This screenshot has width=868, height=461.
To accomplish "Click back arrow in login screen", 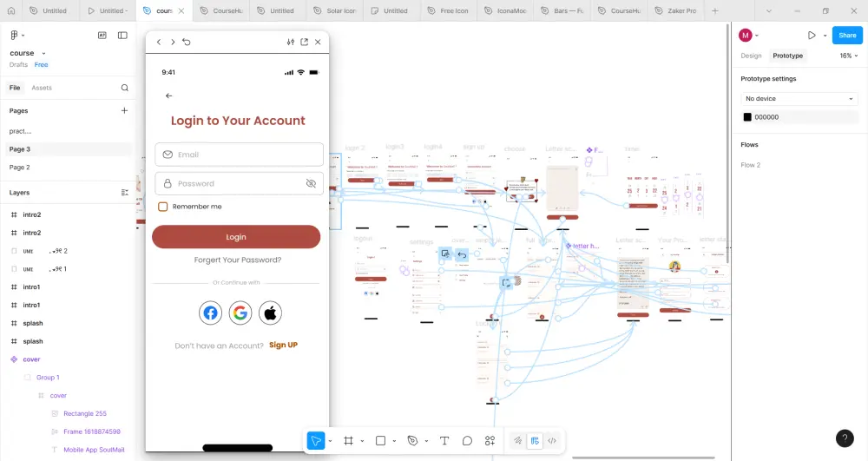I will click(x=169, y=95).
